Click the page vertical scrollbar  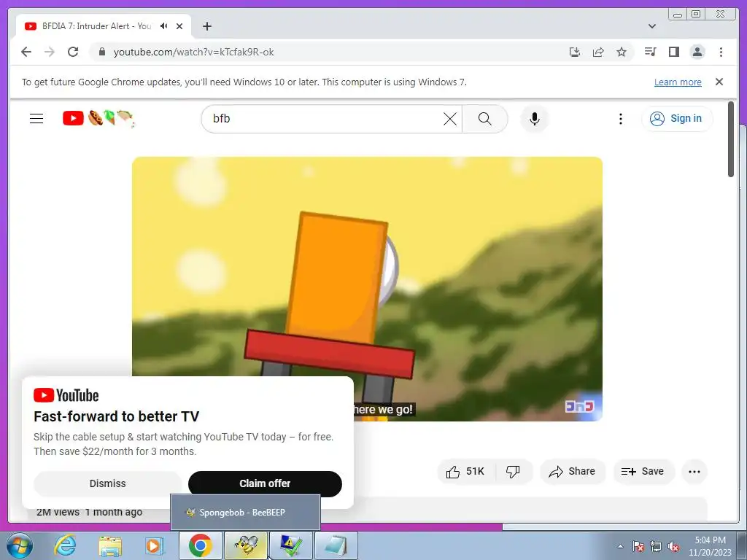pyautogui.click(x=731, y=139)
